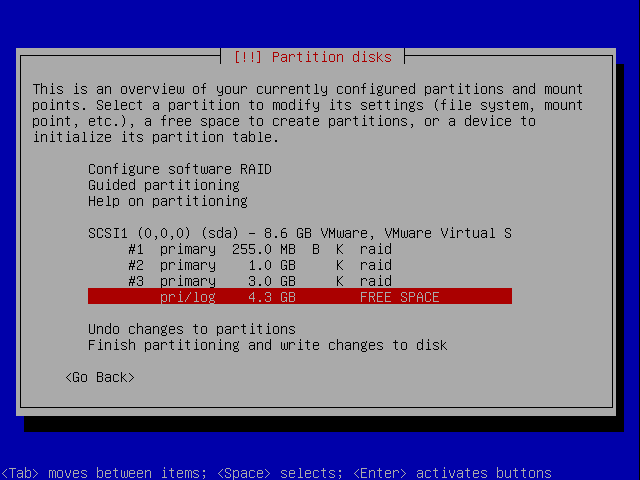Choose Undo changes to partitions

pos(192,329)
